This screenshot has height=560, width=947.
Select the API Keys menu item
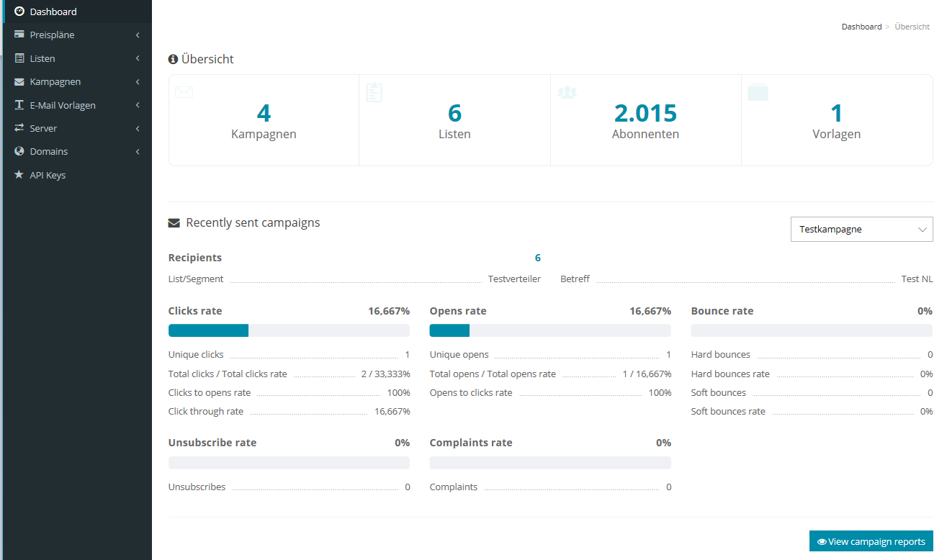48,175
